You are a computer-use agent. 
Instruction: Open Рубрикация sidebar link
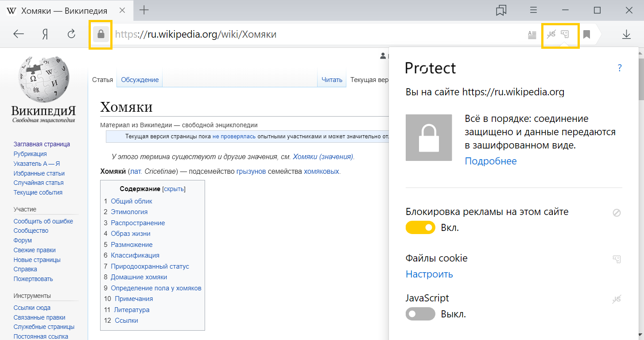point(30,154)
